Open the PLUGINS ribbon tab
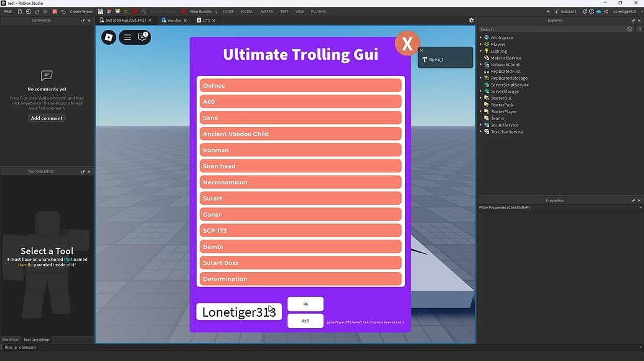The height and width of the screenshot is (361, 644). 319,11
